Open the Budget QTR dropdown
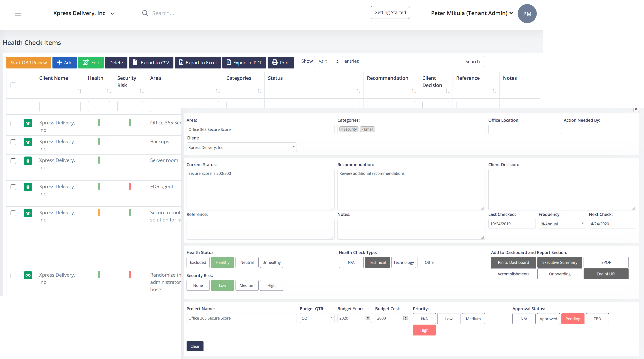 click(317, 318)
